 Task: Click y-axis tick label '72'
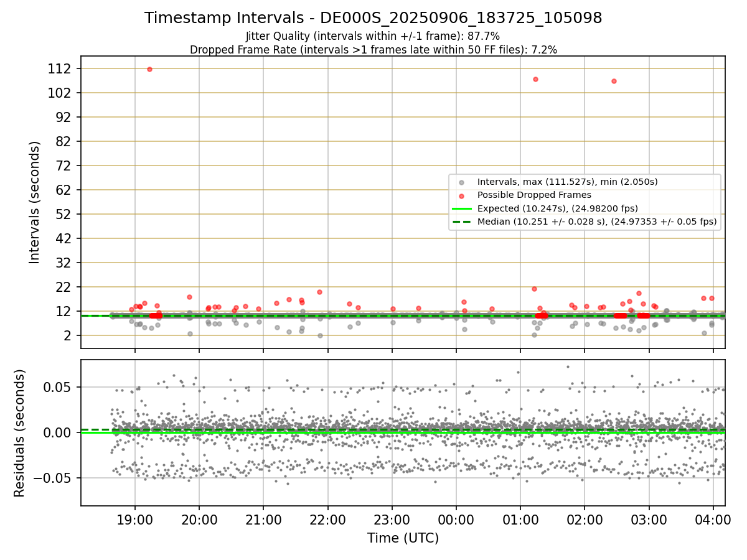[x=63, y=166]
